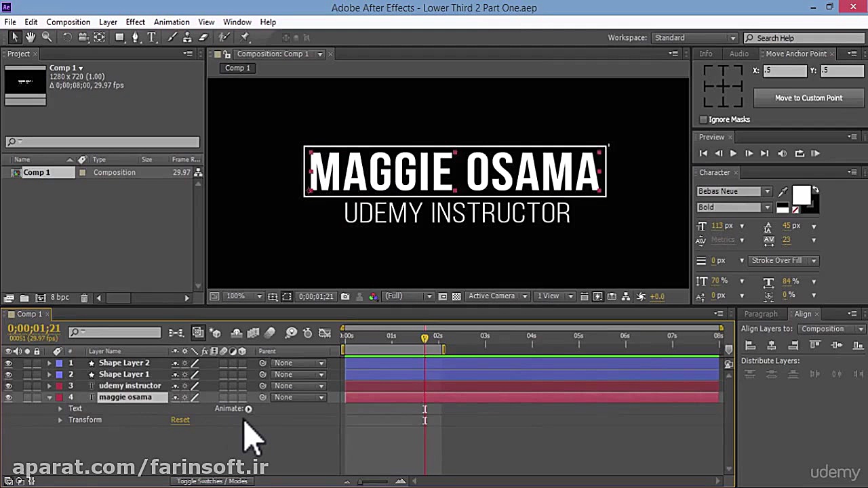Open the Composition Mini-Flowchart in timeline
This screenshot has height=488, width=868.
pos(176,332)
